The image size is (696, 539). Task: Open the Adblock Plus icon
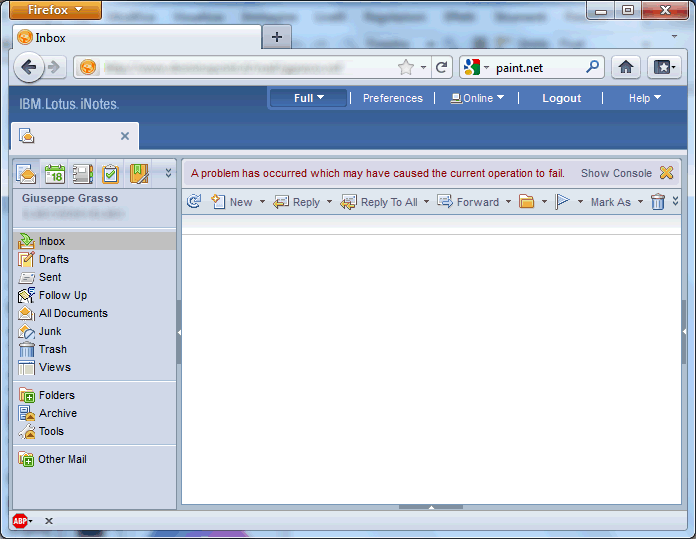click(x=20, y=521)
